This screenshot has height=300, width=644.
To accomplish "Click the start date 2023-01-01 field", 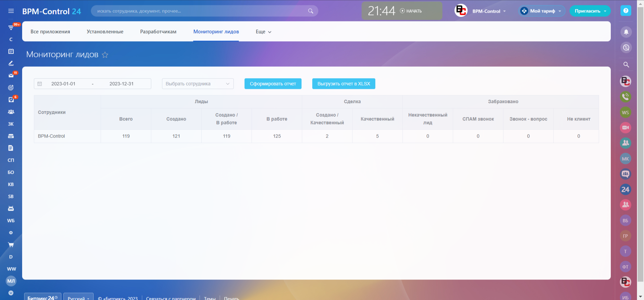I will [63, 84].
